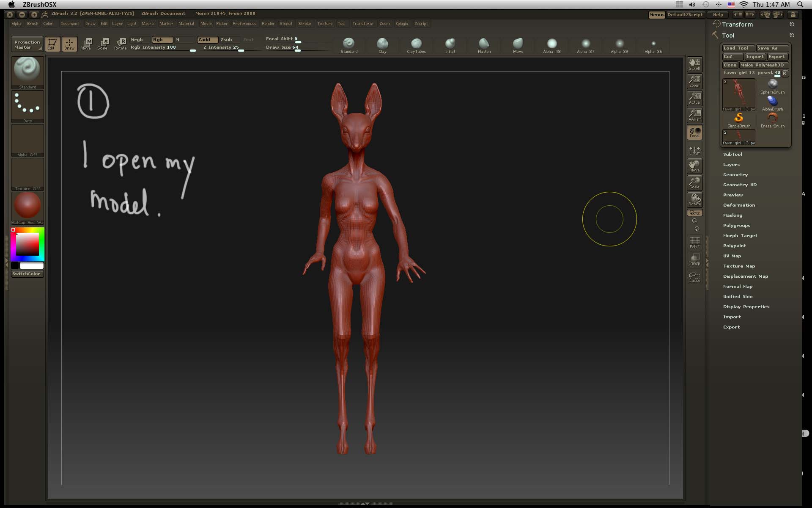Toggle the Transp transparency button

pos(694,259)
